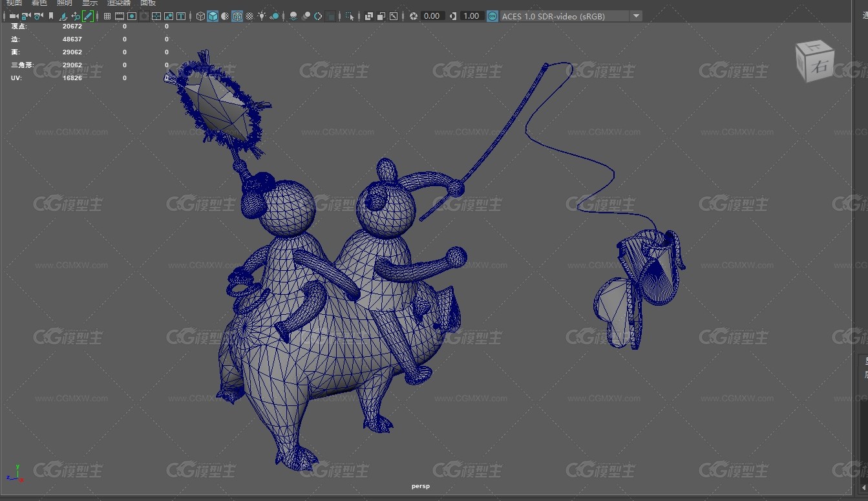This screenshot has width=868, height=501.
Task: Enable Smooth Shade All cube icon
Action: click(213, 16)
